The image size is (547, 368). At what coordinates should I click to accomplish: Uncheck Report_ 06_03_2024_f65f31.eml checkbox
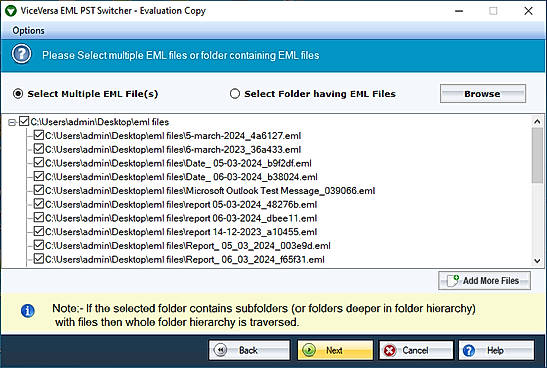point(39,259)
